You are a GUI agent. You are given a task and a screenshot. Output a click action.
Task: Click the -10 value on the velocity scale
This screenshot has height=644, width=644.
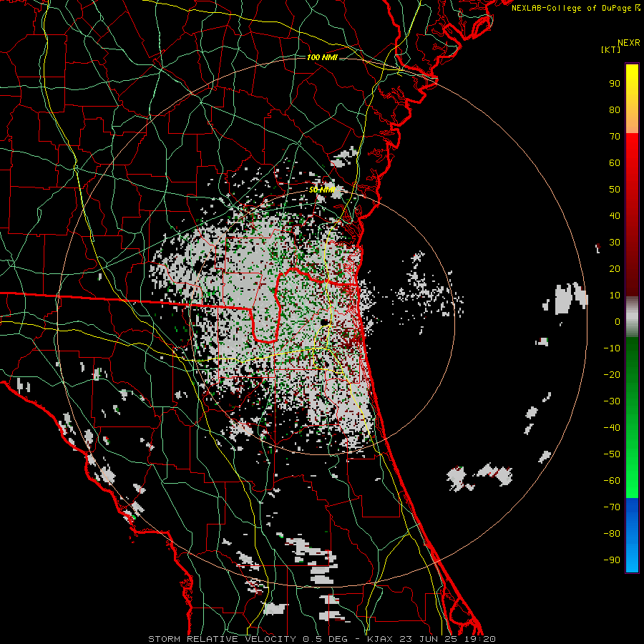[x=612, y=348]
